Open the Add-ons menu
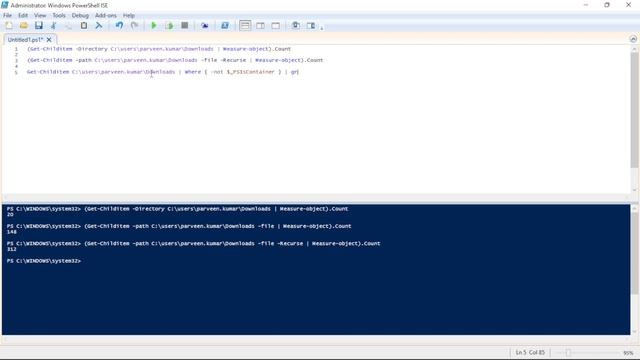The height and width of the screenshot is (360, 640). click(106, 16)
